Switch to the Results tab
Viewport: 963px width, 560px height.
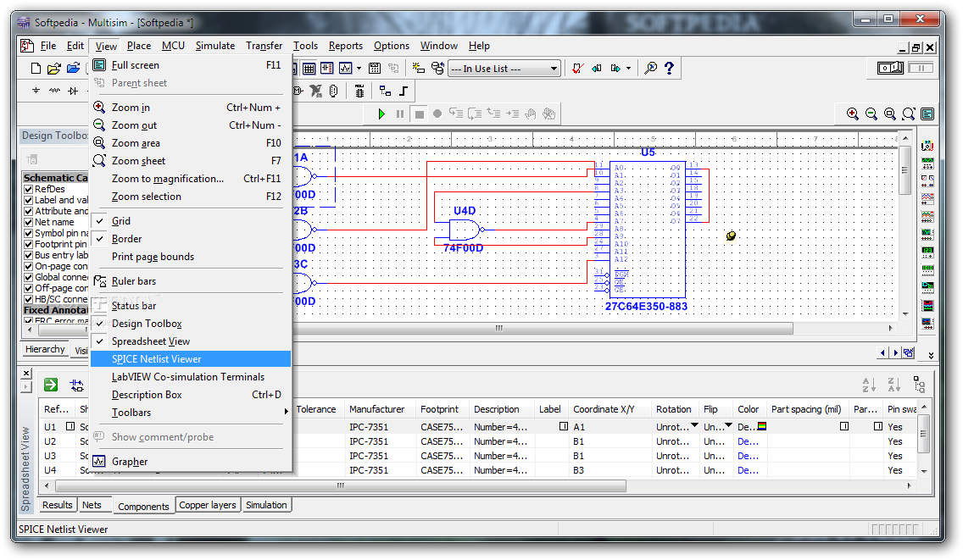(57, 505)
